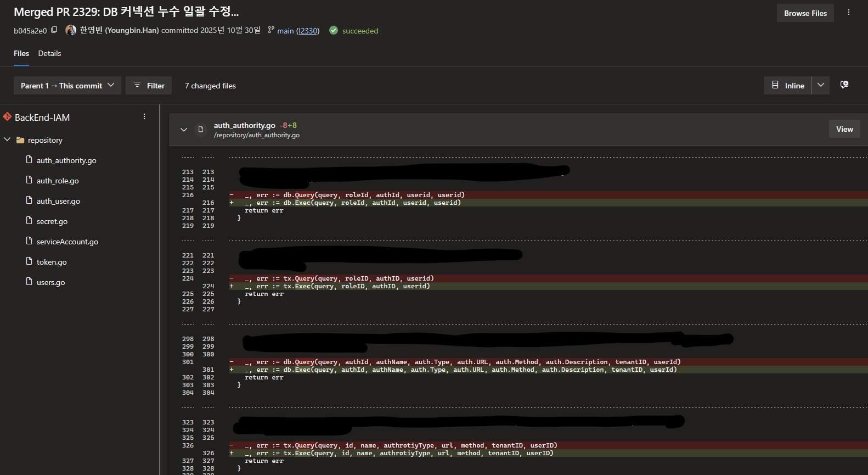Click the green succeeded status icon
Screen dimensions: 868x475
tap(334, 31)
